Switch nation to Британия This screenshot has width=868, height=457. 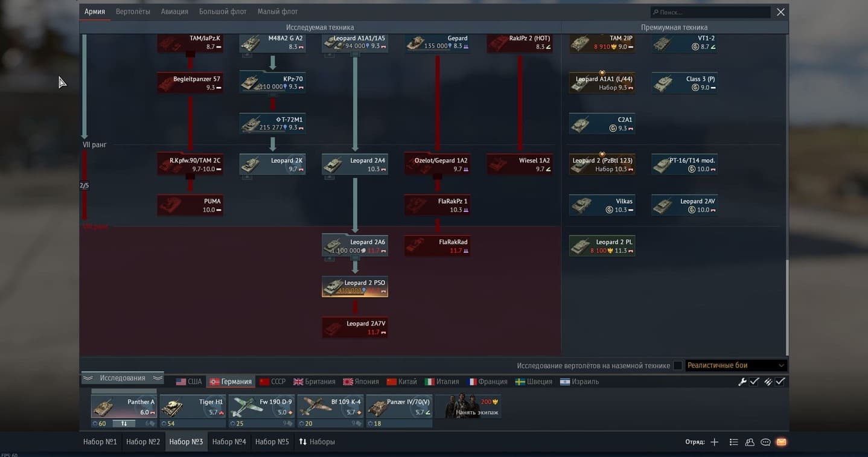coord(314,382)
